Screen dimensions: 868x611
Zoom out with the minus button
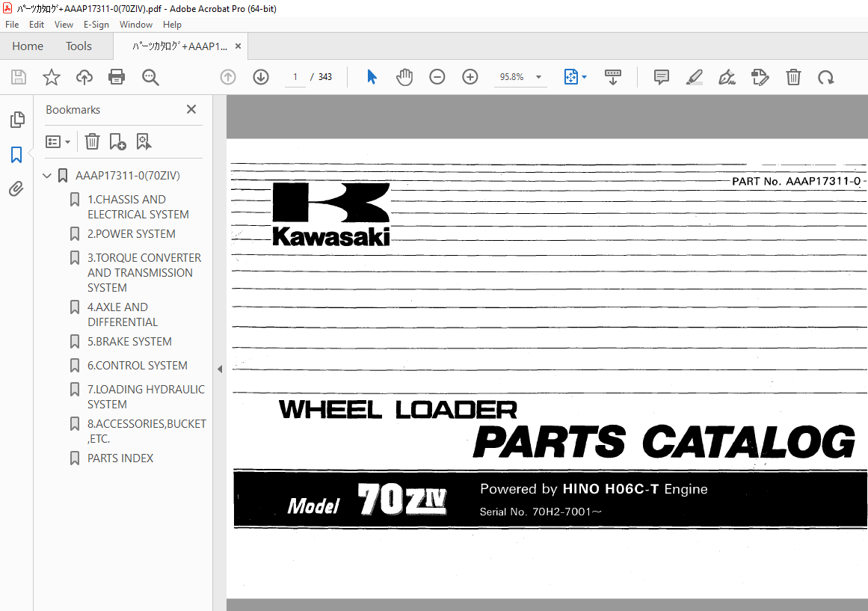coord(437,77)
